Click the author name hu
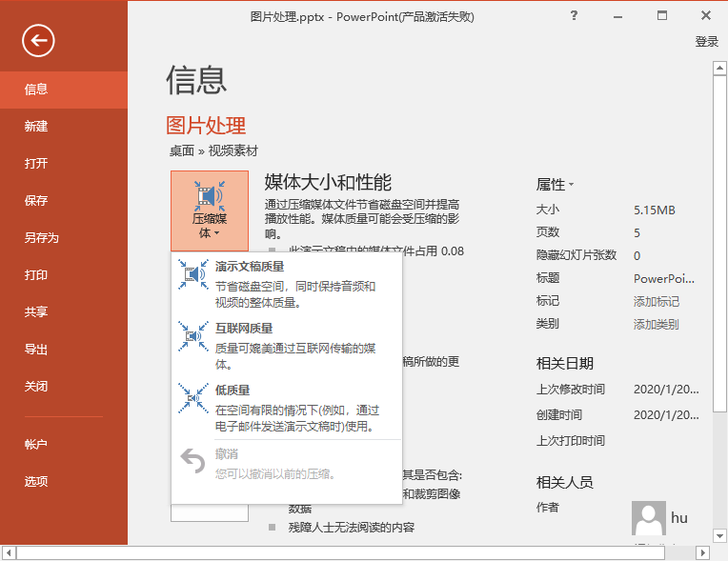The image size is (728, 561). click(678, 518)
